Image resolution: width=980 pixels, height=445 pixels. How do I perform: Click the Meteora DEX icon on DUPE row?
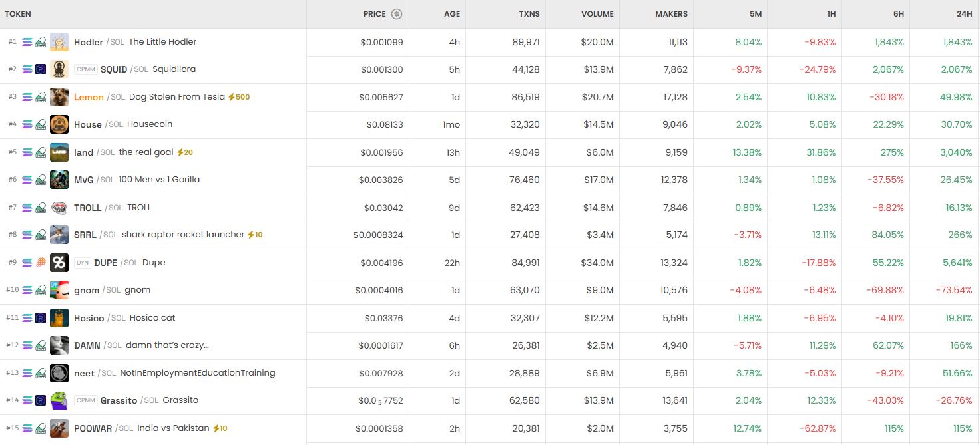(x=41, y=263)
